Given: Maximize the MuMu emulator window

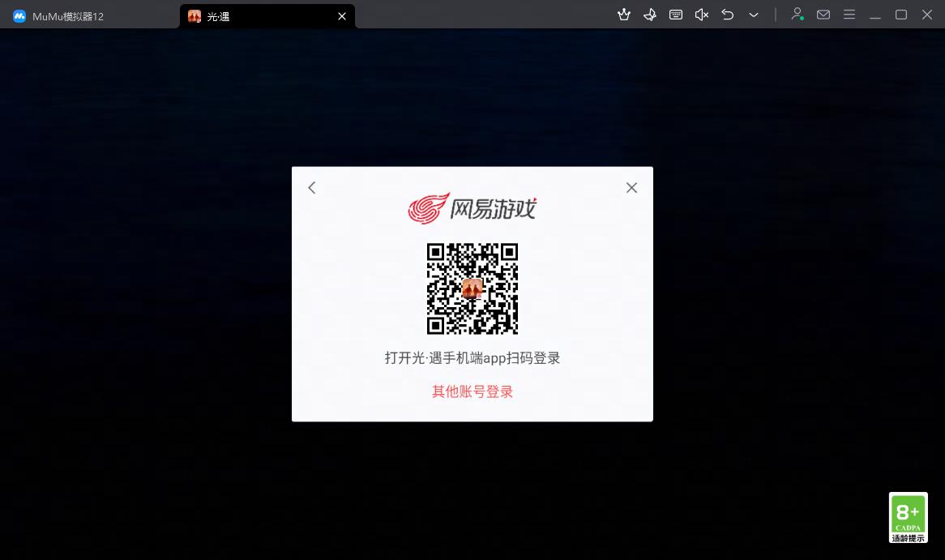Looking at the screenshot, I should (x=901, y=15).
